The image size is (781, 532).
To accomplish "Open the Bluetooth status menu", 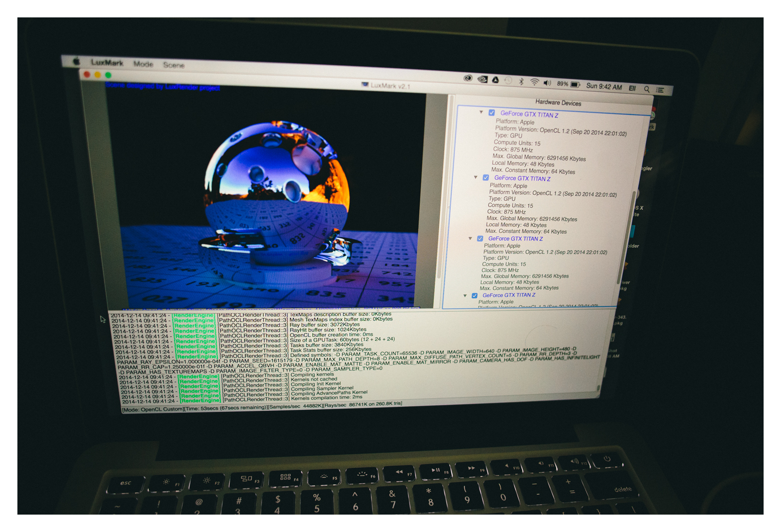I will click(x=521, y=81).
